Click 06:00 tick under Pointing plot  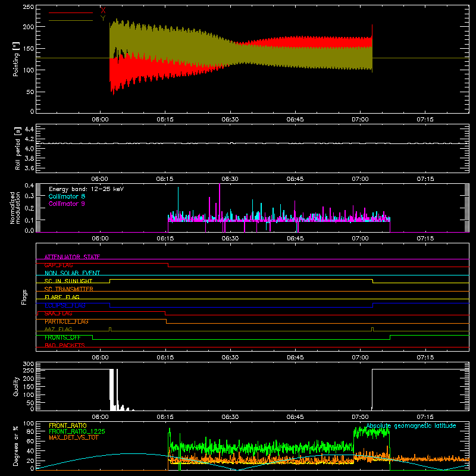coord(100,120)
